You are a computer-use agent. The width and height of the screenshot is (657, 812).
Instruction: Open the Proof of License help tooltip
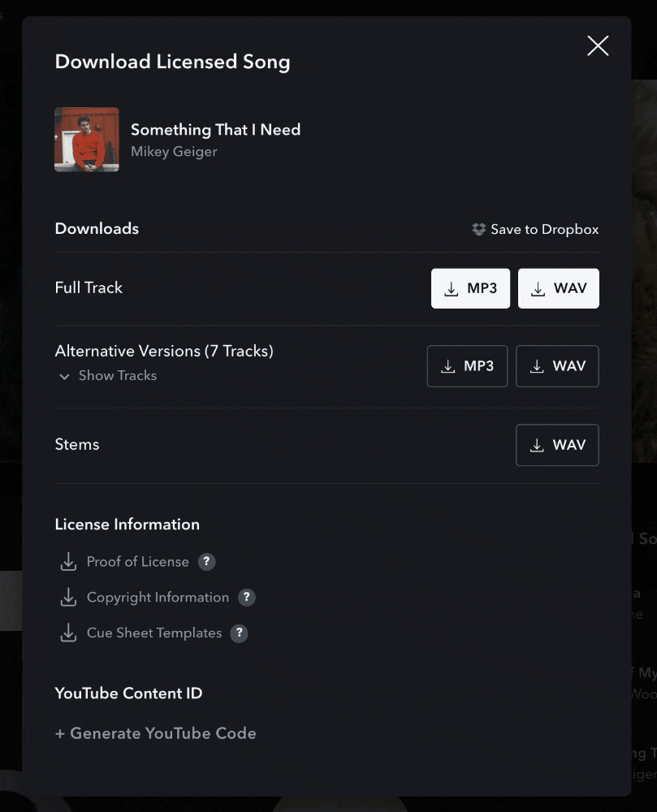tap(205, 561)
